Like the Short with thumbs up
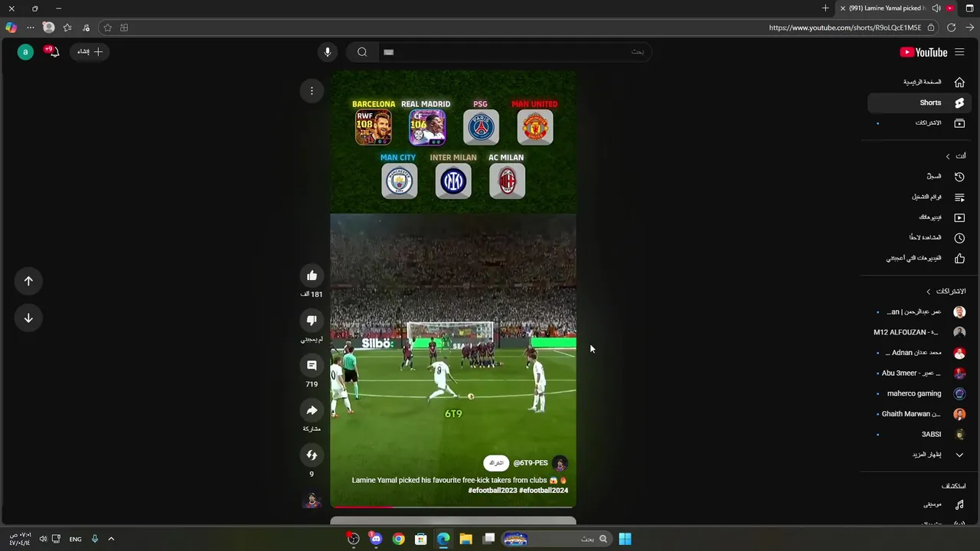The width and height of the screenshot is (980, 551). (312, 275)
